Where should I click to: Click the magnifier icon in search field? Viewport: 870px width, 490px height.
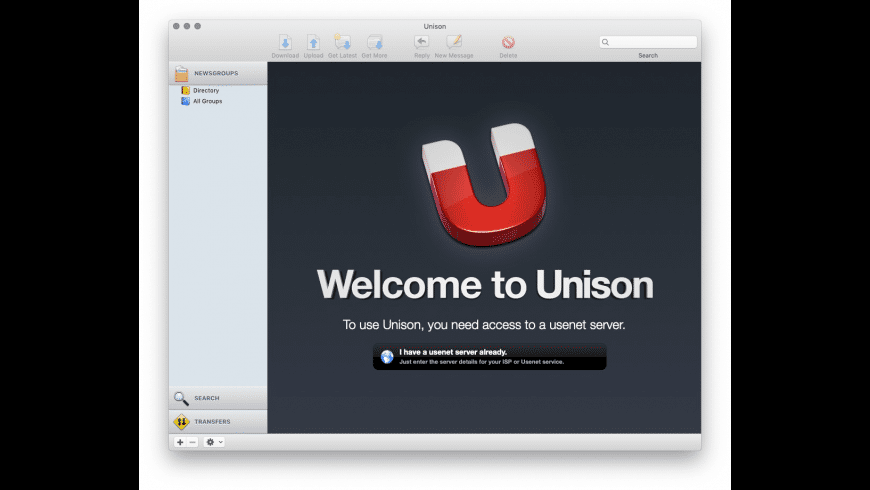605,42
